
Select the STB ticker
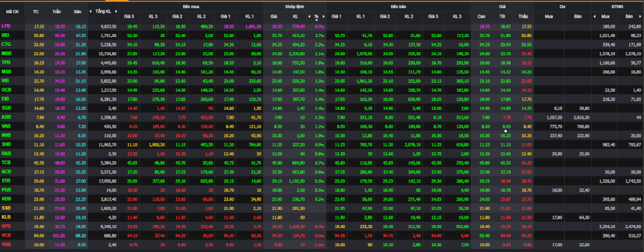click(x=6, y=180)
